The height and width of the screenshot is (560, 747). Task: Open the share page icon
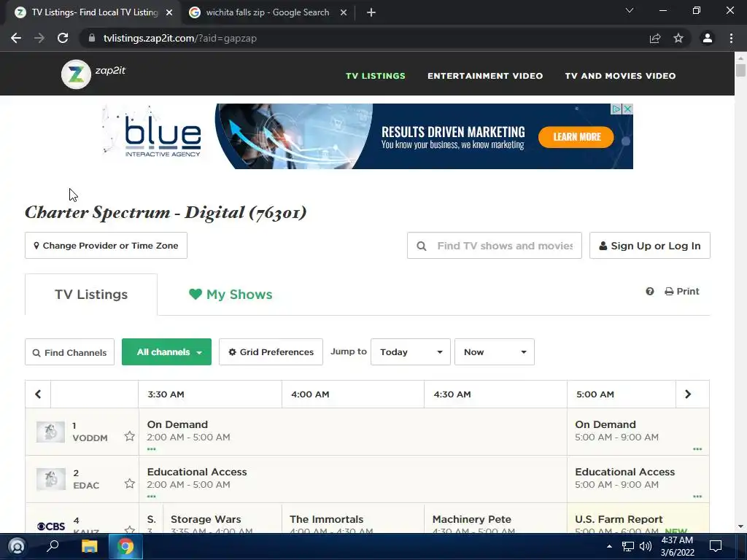[655, 38]
